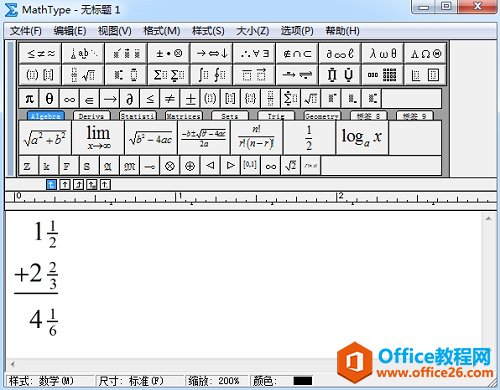Insert the n!/r!(n−r)! expression
The height and width of the screenshot is (390, 500).
257,138
